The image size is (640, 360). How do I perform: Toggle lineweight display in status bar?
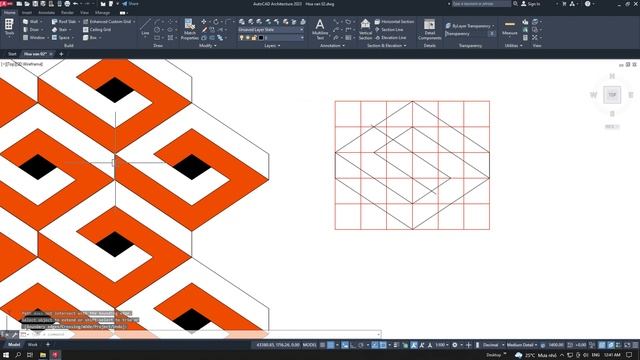[396, 345]
